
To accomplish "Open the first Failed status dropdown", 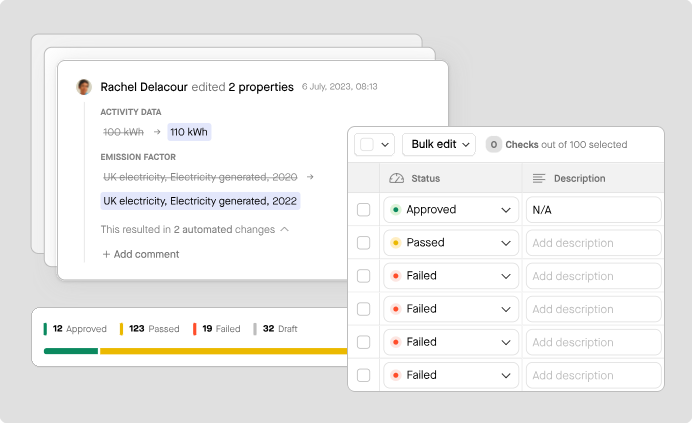I will pyautogui.click(x=451, y=276).
